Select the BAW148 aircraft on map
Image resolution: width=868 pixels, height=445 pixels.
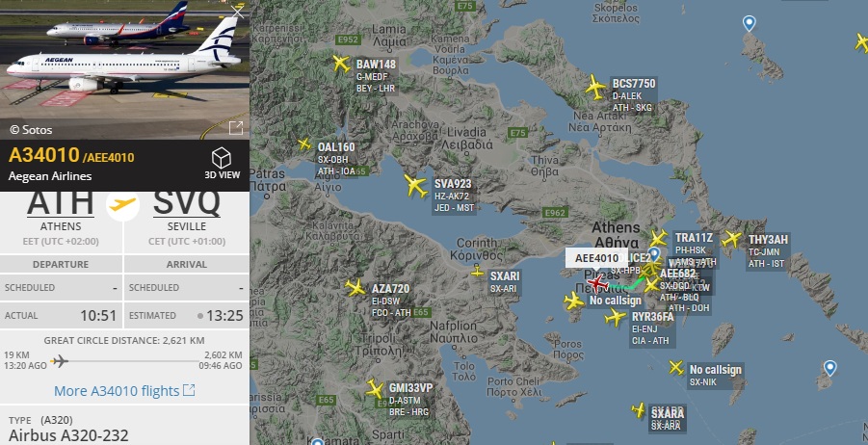pyautogui.click(x=342, y=64)
